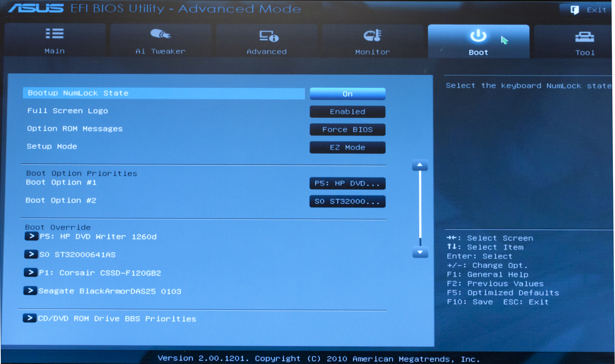The height and width of the screenshot is (364, 615).
Task: Select the Bootup NumLock State row label
Action: [78, 93]
